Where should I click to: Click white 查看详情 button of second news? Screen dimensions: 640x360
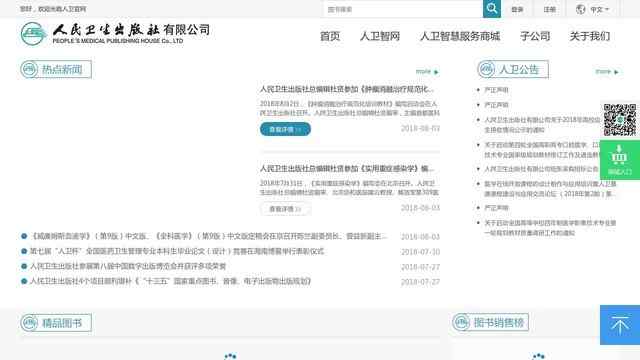pos(285,209)
